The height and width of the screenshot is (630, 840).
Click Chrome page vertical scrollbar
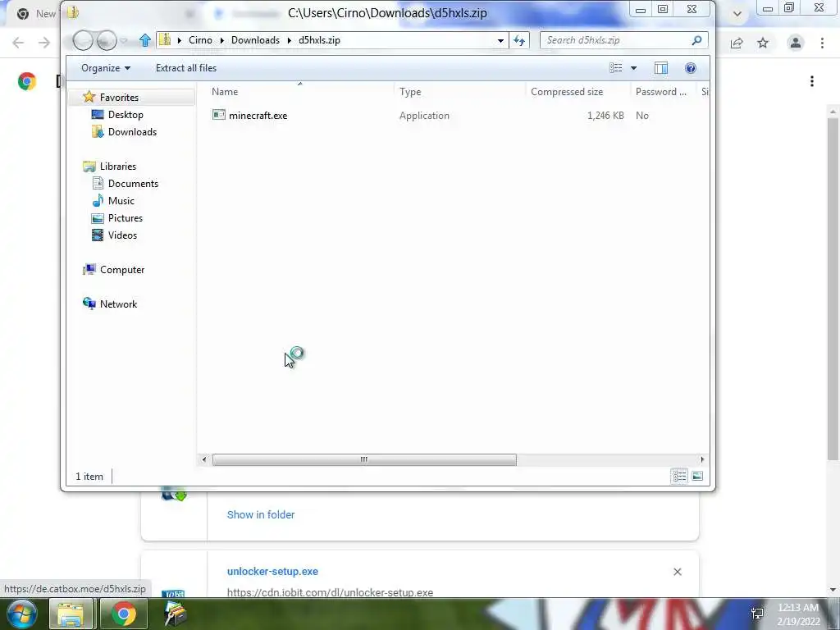pyautogui.click(x=833, y=290)
